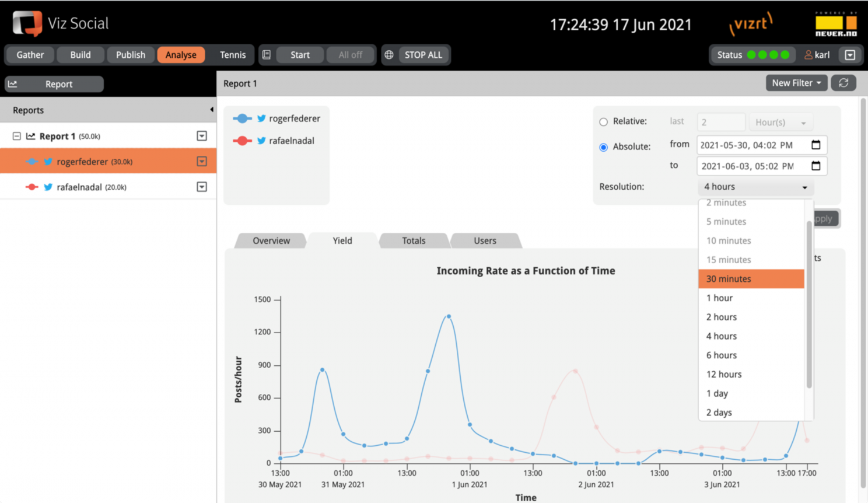Switch to the Users tab

pyautogui.click(x=485, y=240)
